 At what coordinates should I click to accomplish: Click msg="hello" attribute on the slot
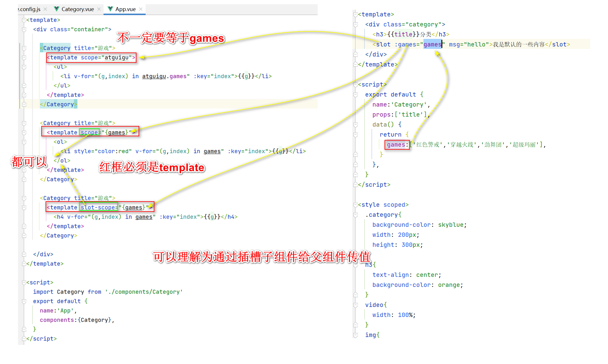tap(469, 44)
